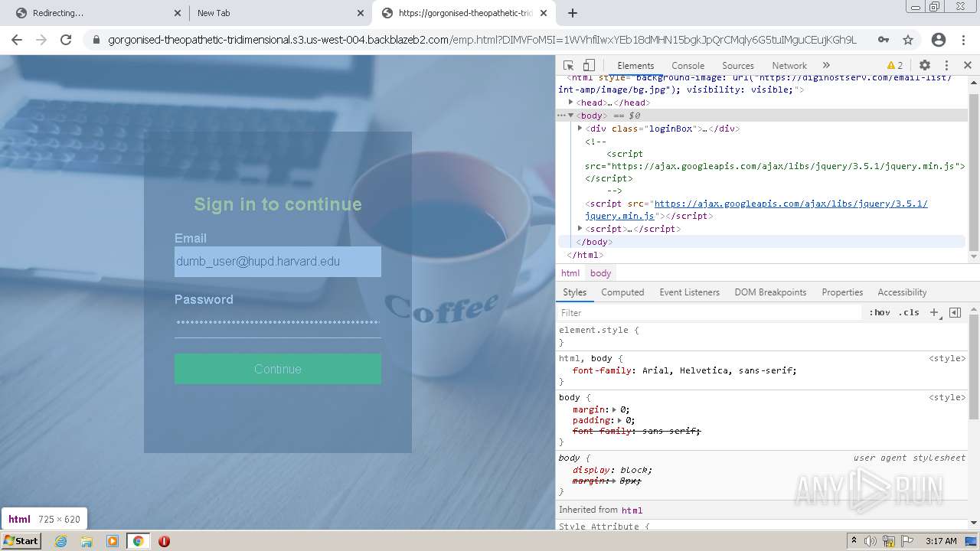The width and height of the screenshot is (980, 551).
Task: Click the browser address bar URL
Action: [482, 40]
